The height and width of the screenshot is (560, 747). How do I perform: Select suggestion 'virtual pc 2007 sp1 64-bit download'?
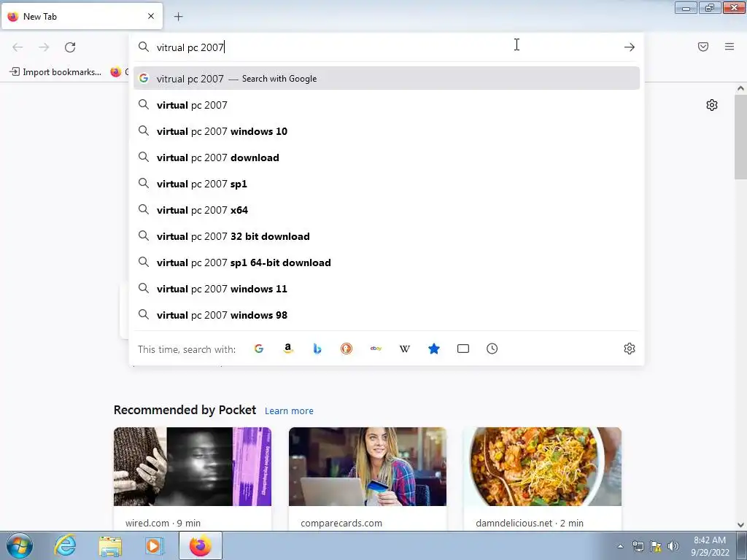pos(387,262)
